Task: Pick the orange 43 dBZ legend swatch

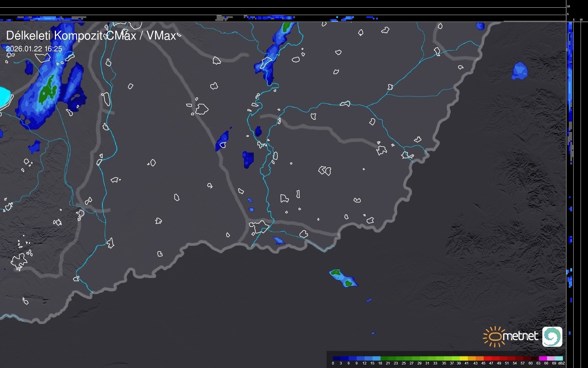Action: click(479, 359)
